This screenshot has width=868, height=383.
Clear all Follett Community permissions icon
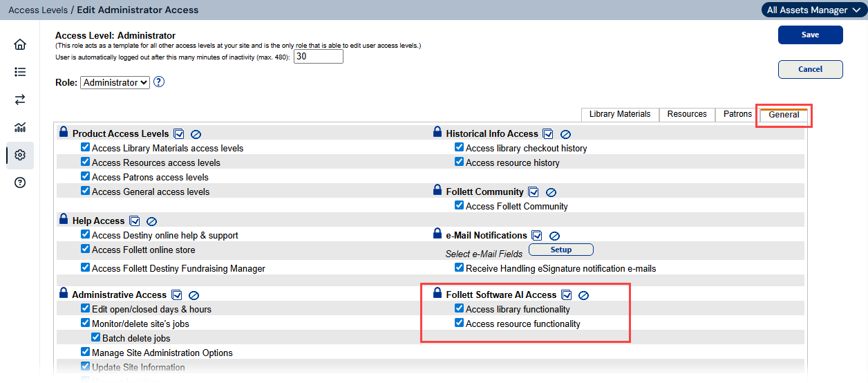click(551, 192)
